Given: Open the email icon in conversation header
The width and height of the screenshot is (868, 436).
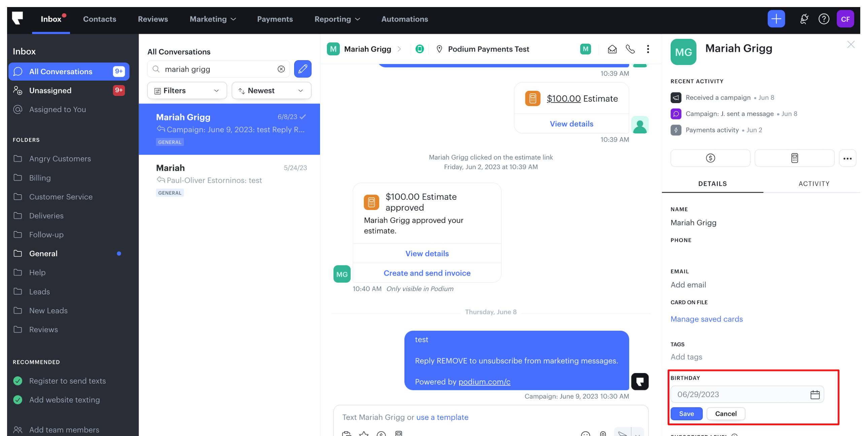Looking at the screenshot, I should (612, 49).
